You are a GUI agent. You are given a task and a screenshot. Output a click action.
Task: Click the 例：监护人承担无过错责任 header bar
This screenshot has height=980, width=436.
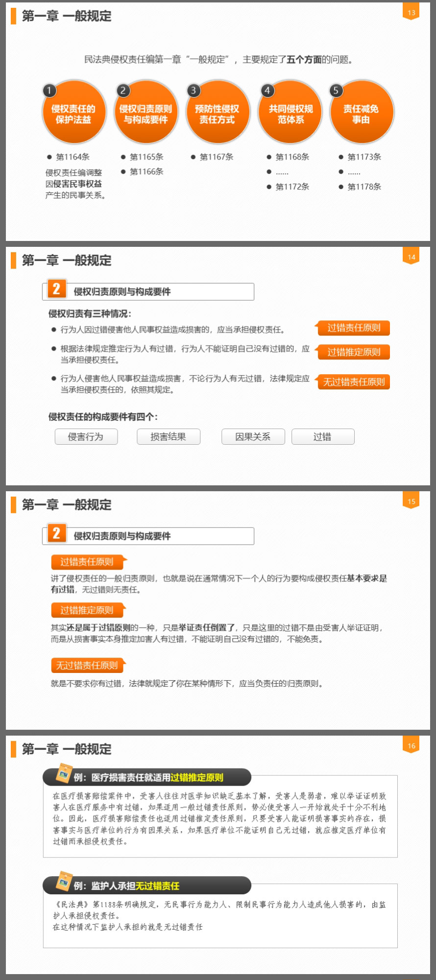[147, 886]
